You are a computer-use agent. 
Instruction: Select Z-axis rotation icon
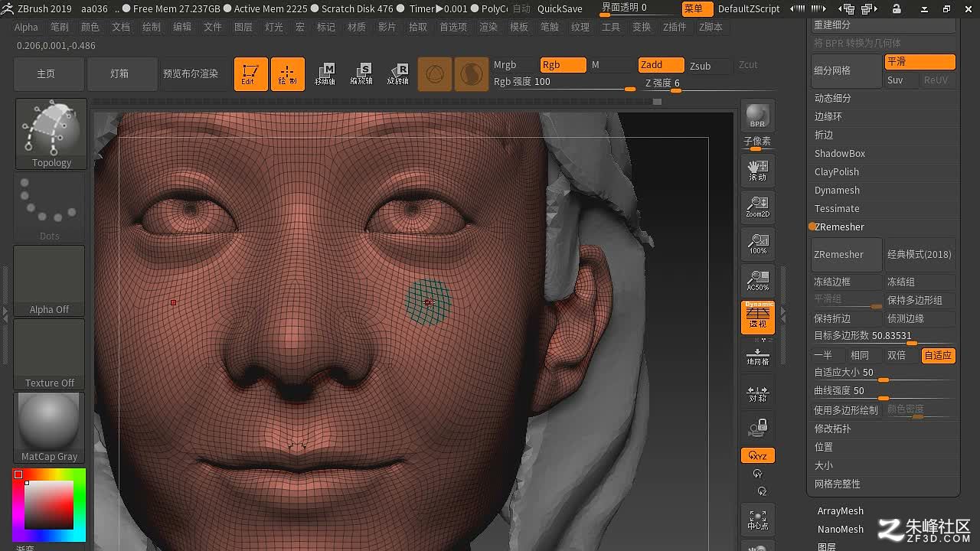(x=761, y=491)
